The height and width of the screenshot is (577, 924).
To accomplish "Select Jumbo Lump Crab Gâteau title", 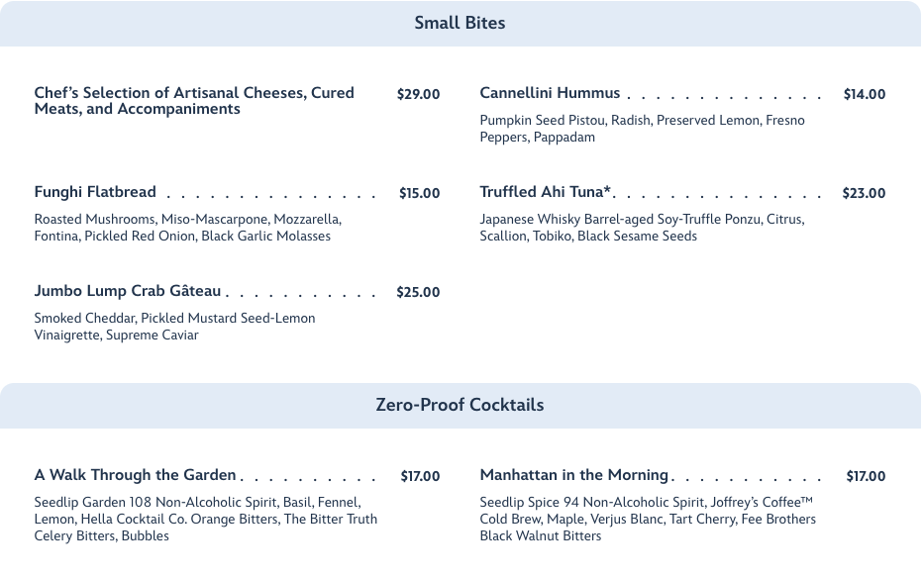I will [x=128, y=291].
